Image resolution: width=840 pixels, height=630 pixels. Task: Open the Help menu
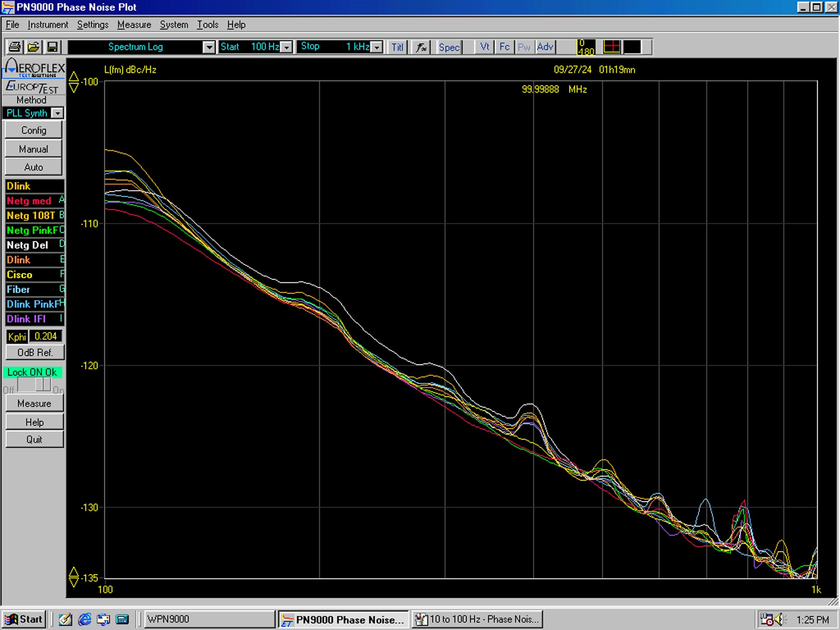(236, 24)
